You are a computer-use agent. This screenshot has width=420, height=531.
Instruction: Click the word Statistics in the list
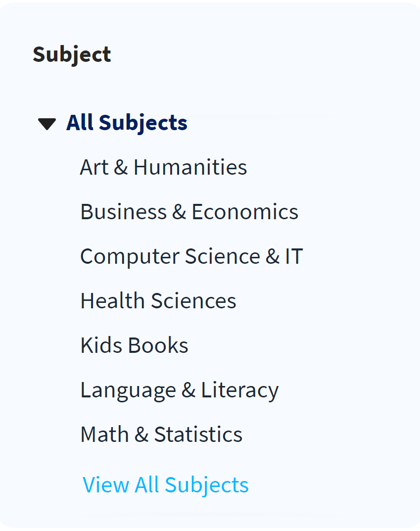pyautogui.click(x=198, y=434)
